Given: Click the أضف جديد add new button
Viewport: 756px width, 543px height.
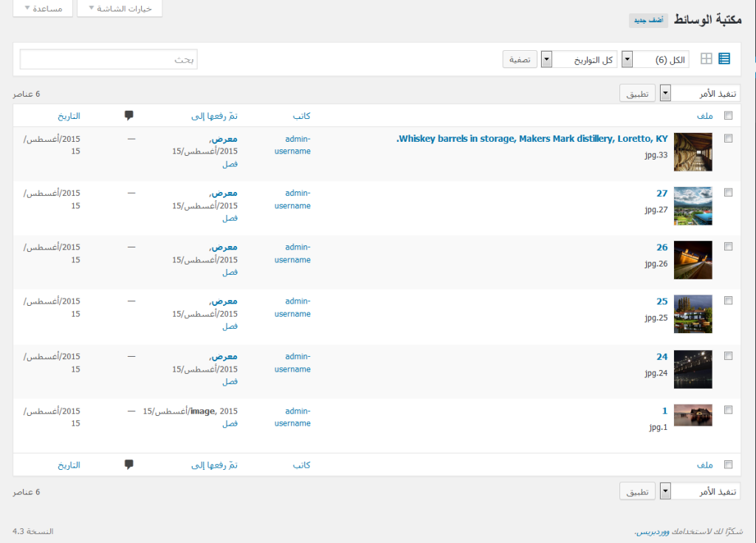Looking at the screenshot, I should pyautogui.click(x=648, y=20).
